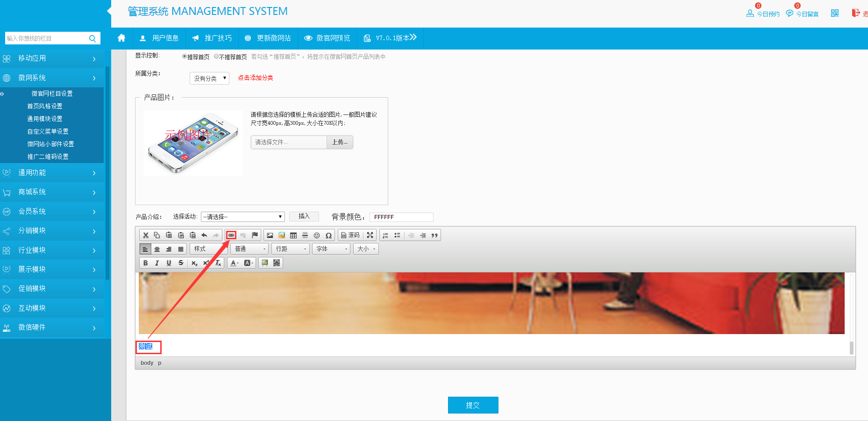The image size is (868, 421).
Task: Open the 字体 font dropdown
Action: pyautogui.click(x=332, y=249)
